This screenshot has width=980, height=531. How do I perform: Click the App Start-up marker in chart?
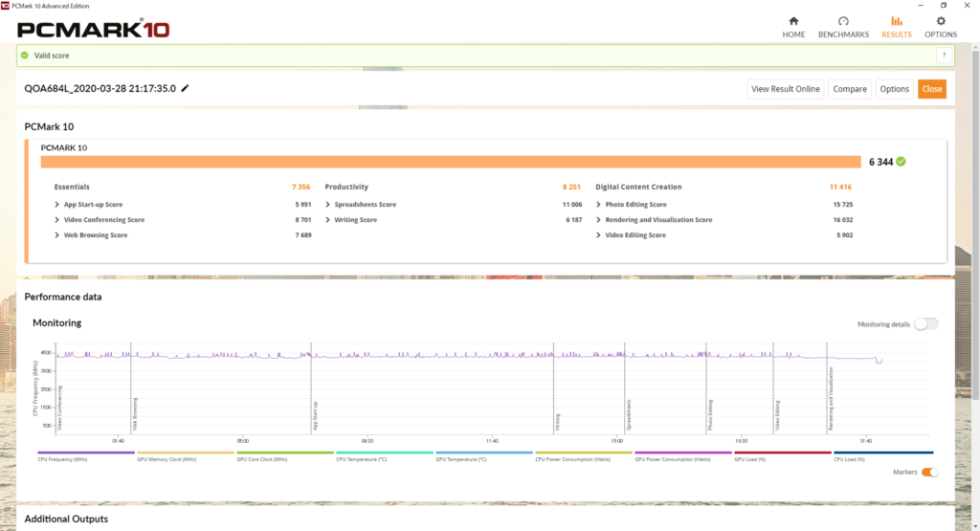click(x=315, y=416)
